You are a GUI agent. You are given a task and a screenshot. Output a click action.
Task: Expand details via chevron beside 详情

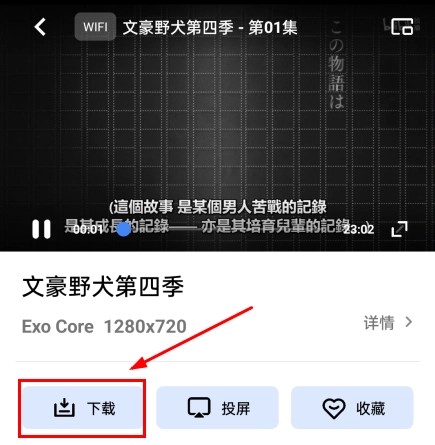coord(409,322)
